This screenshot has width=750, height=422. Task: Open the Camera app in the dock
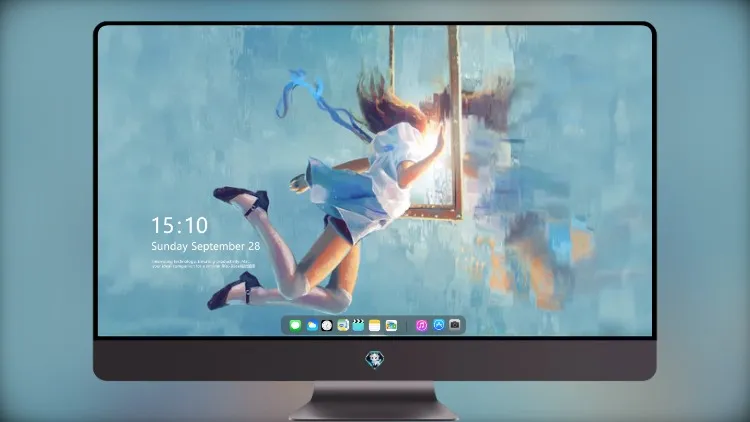455,325
